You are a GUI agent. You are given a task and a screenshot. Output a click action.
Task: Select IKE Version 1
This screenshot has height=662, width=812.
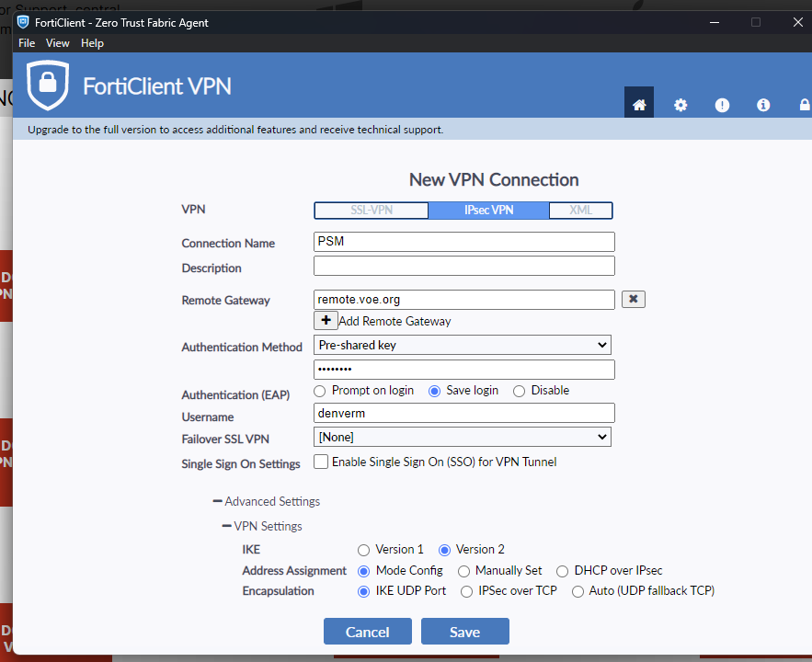(363, 550)
